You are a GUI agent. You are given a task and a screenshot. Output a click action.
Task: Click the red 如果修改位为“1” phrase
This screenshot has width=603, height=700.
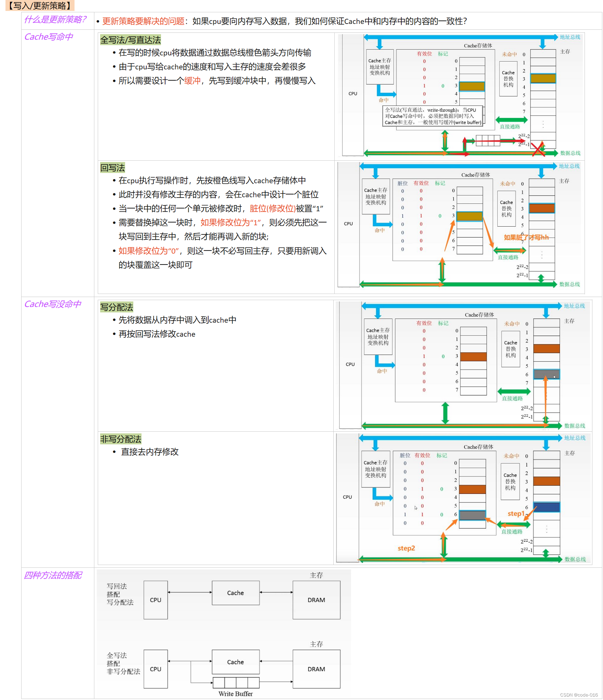coord(231,223)
